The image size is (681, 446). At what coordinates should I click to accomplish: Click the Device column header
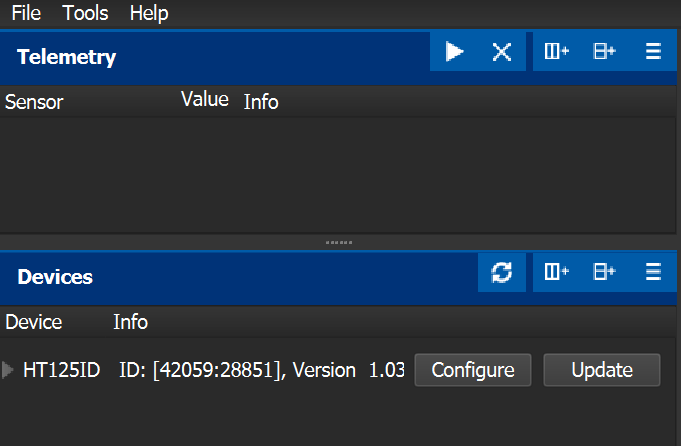(34, 322)
